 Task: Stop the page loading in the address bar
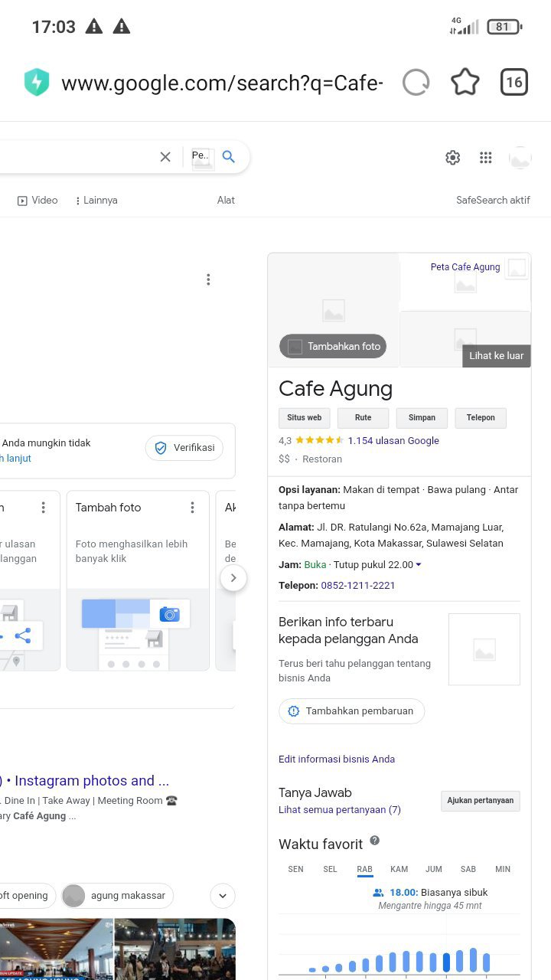tap(416, 83)
